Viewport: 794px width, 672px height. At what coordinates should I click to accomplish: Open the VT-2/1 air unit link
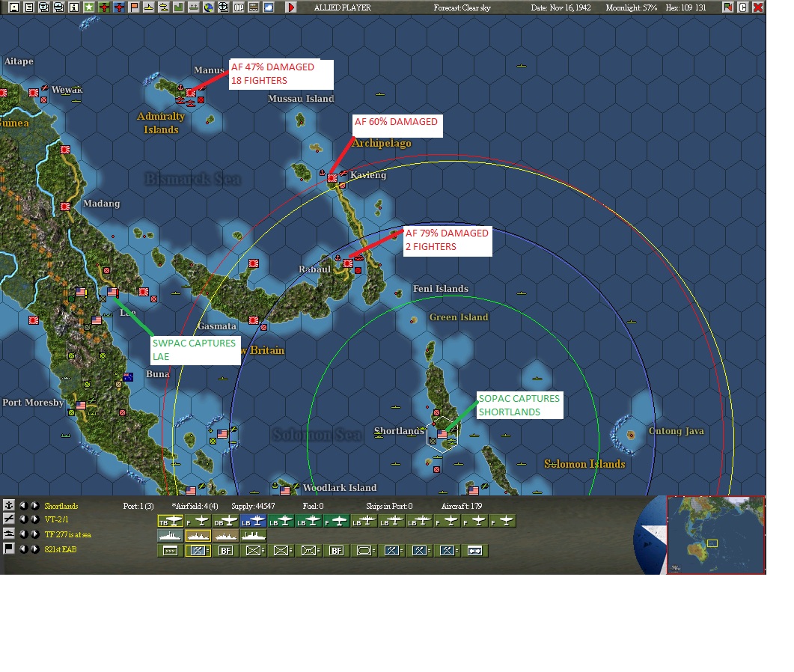click(56, 519)
